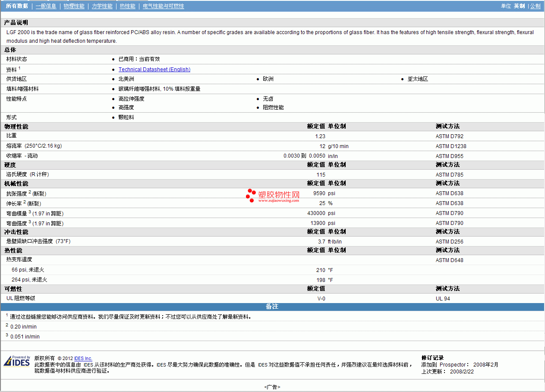The width and height of the screenshot is (545, 392).
Task: Switch to the 一般信息 tab
Action: point(46,6)
